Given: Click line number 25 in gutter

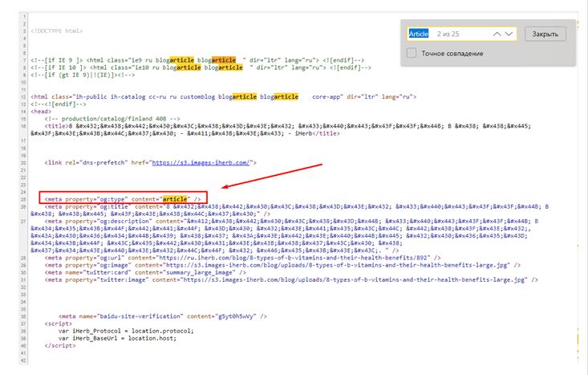Looking at the screenshot, I should pyautogui.click(x=24, y=198).
